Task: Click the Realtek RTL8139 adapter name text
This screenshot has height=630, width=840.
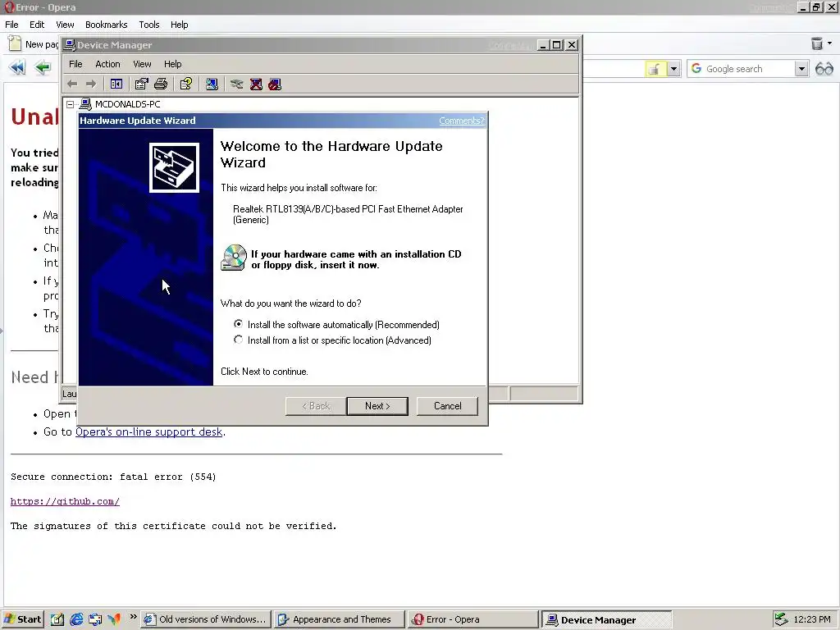Action: [x=348, y=214]
